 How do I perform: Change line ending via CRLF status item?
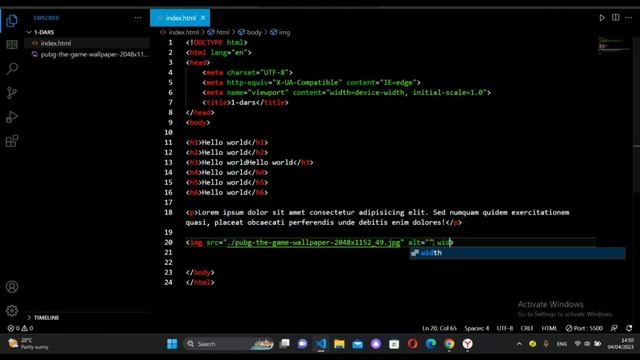point(527,328)
